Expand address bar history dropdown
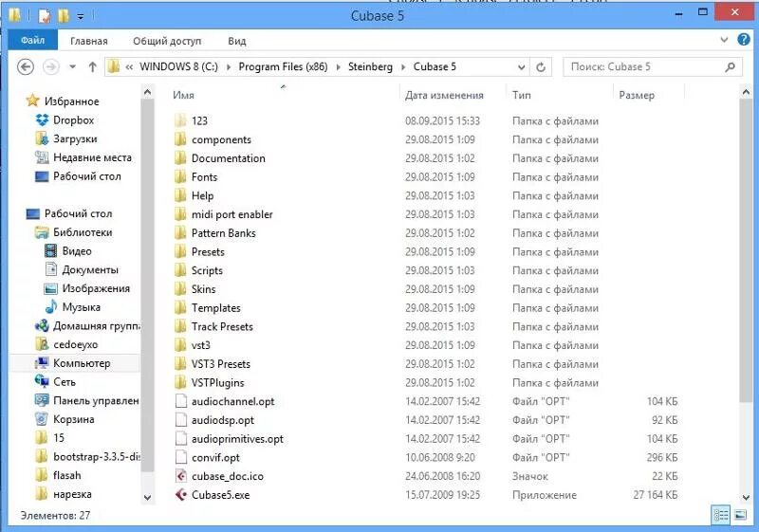Image resolution: width=759 pixels, height=532 pixels. [x=521, y=66]
